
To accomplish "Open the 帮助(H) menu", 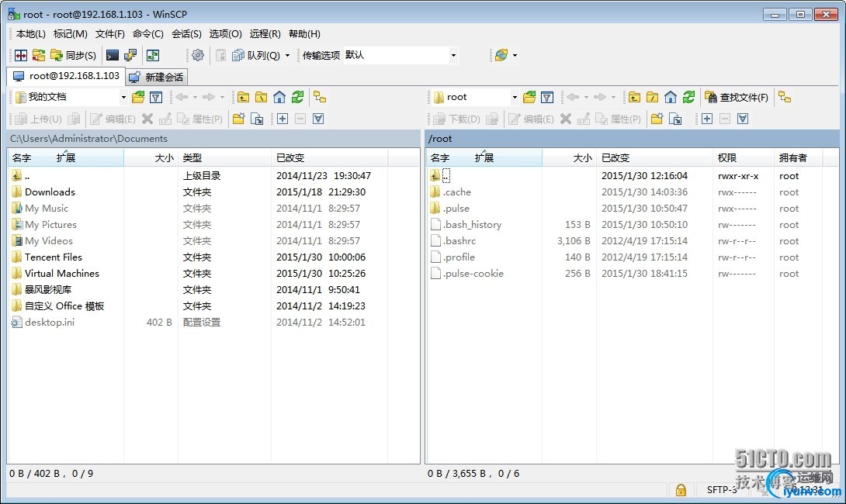I will click(x=304, y=34).
